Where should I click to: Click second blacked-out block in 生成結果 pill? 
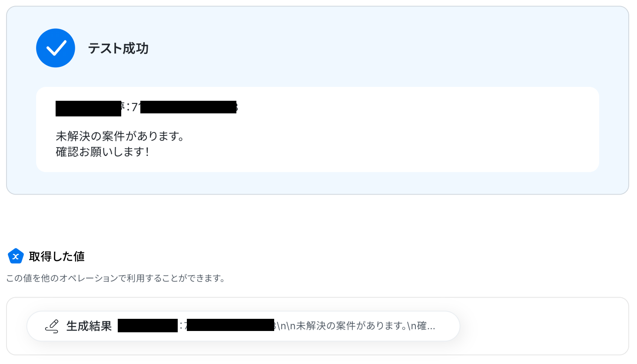230,325
